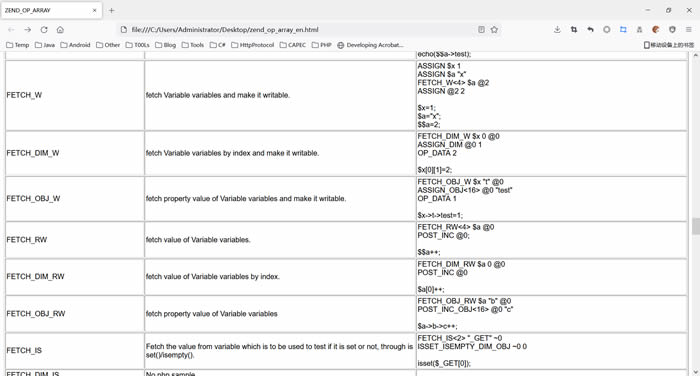Click the FETCH_OBJ_W opcode cell
The height and width of the screenshot is (376, 700).
[x=75, y=199]
